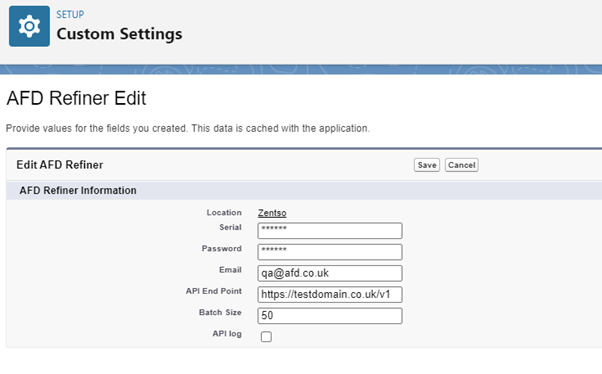Click the API End Point URL field
Viewport: 602px width, 374px height.
click(x=330, y=295)
